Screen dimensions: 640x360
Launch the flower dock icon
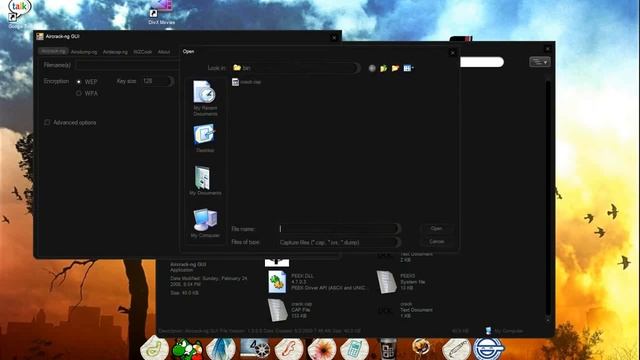click(x=322, y=349)
